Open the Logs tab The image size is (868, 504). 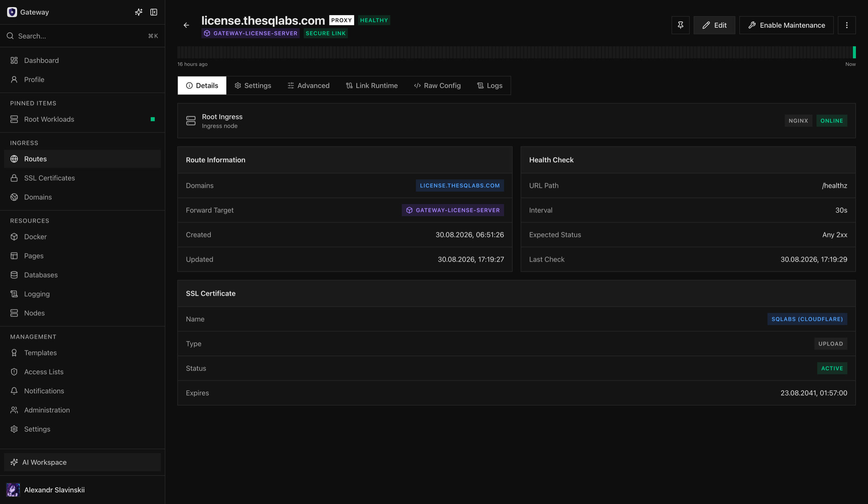(x=490, y=85)
